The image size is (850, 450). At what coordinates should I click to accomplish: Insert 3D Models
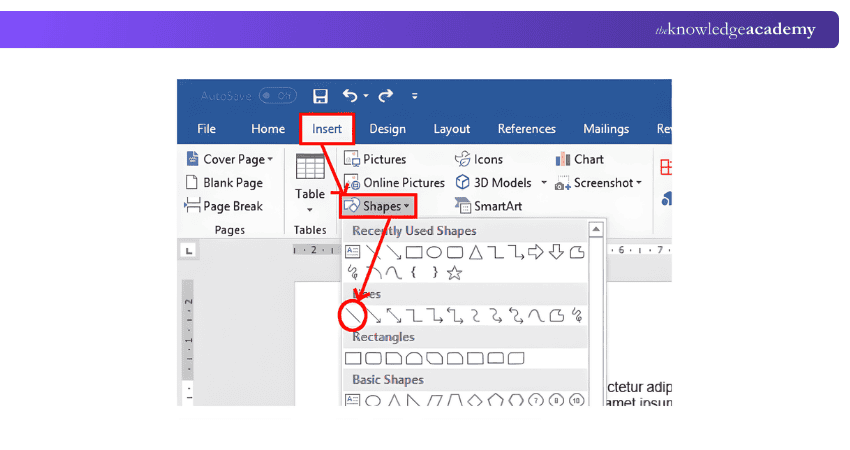(494, 183)
